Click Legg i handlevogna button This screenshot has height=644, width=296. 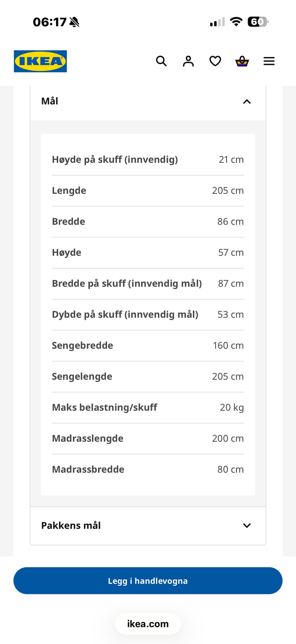148,581
